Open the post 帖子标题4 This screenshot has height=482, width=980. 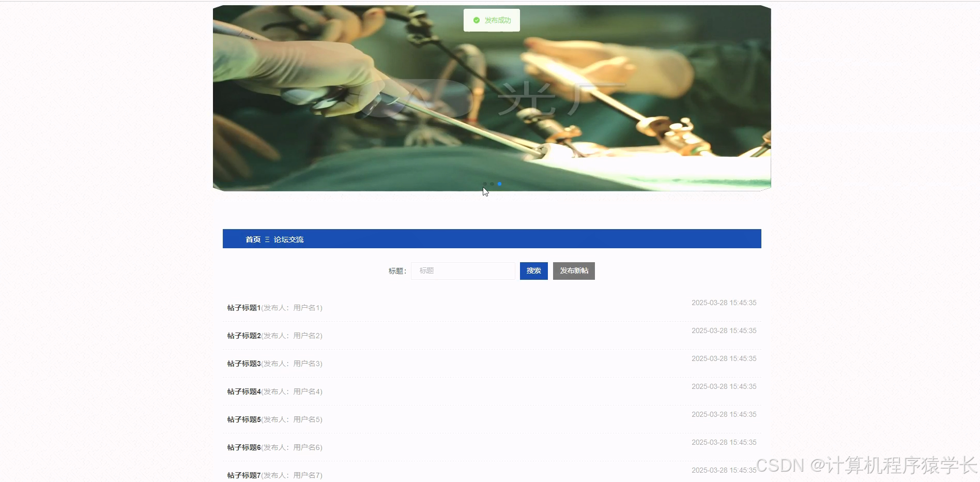tap(244, 391)
